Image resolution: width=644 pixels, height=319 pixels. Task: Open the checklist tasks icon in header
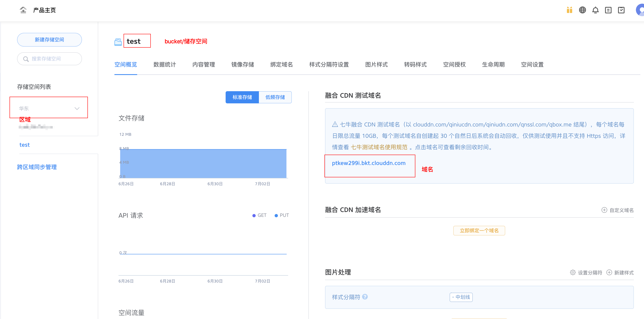pos(621,10)
